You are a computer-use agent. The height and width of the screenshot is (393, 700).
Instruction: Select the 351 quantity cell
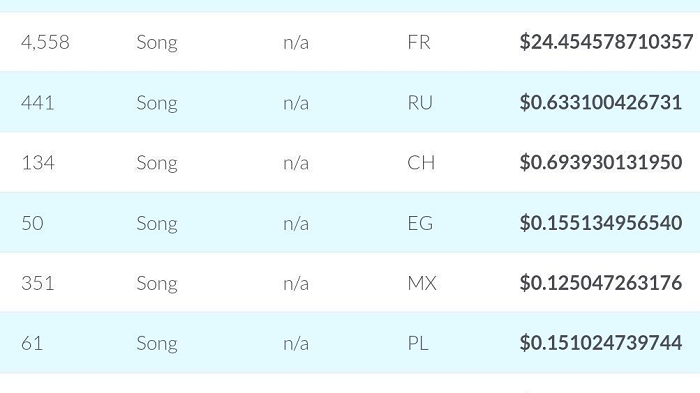click(x=38, y=283)
